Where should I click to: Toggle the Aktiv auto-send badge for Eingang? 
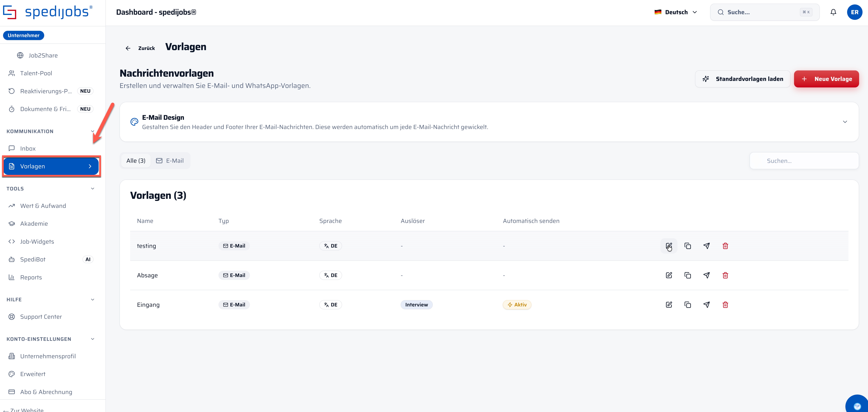click(x=517, y=305)
